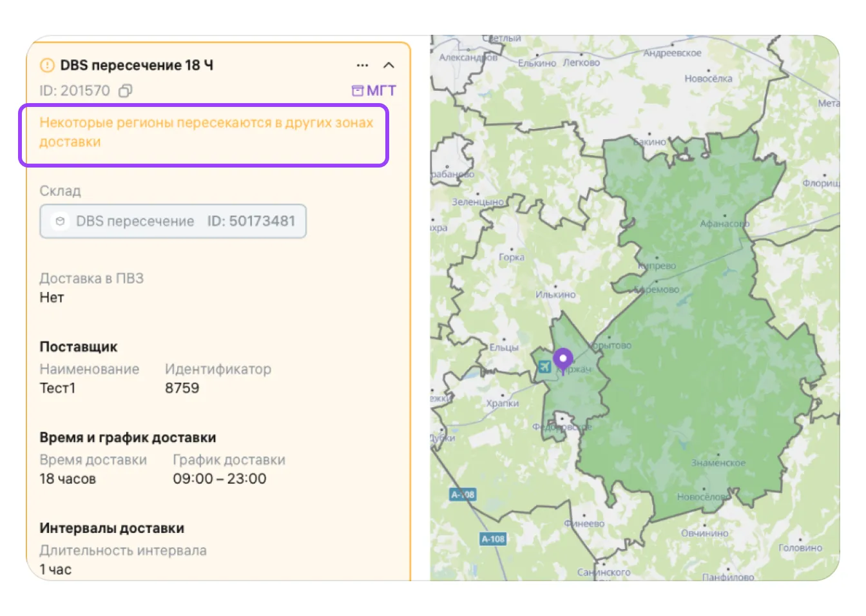
Task: Click the airport icon on the map
Action: 544,367
